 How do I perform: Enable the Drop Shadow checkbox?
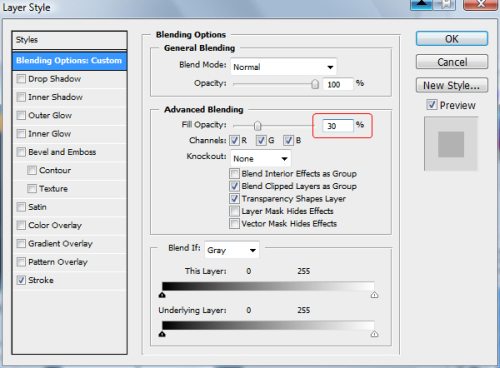[x=21, y=79]
